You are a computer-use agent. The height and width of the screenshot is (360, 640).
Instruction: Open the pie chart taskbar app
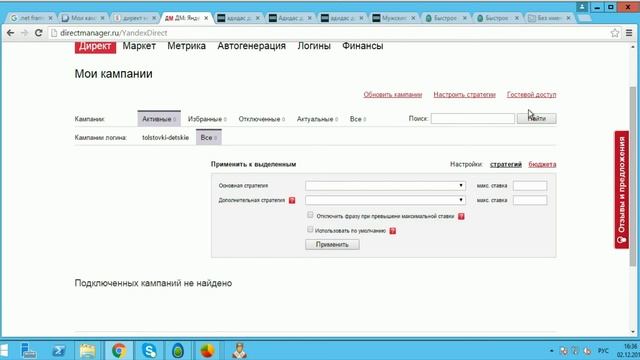208,351
